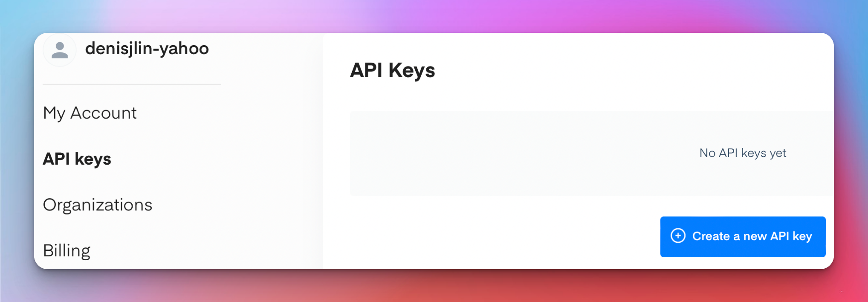Viewport: 868px width, 302px height.
Task: Click the word API in the page heading
Action: (x=366, y=70)
